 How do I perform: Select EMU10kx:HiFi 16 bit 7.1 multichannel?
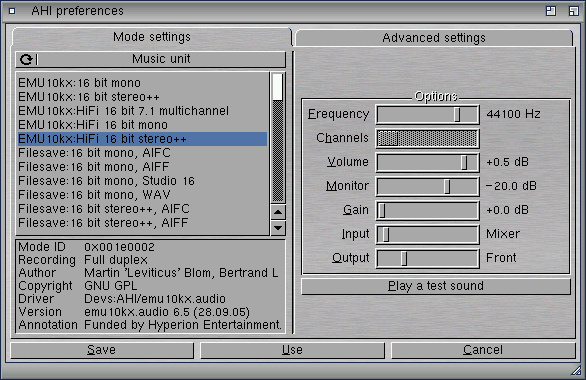142,111
